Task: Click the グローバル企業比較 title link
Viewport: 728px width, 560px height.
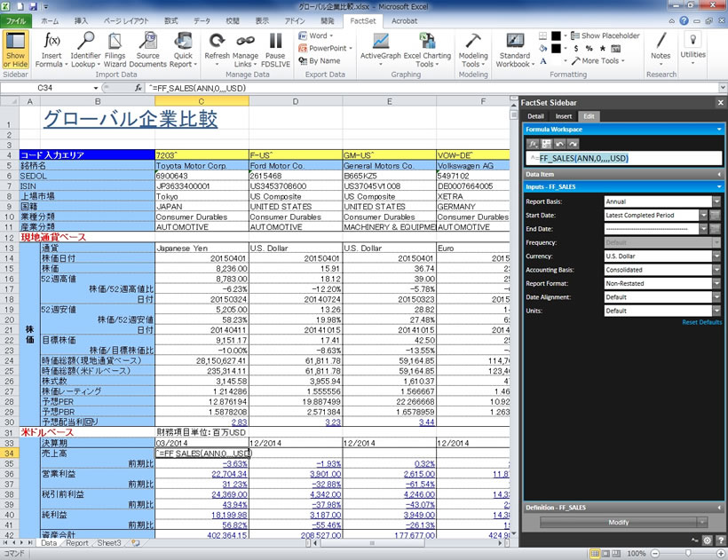Action: (x=130, y=119)
